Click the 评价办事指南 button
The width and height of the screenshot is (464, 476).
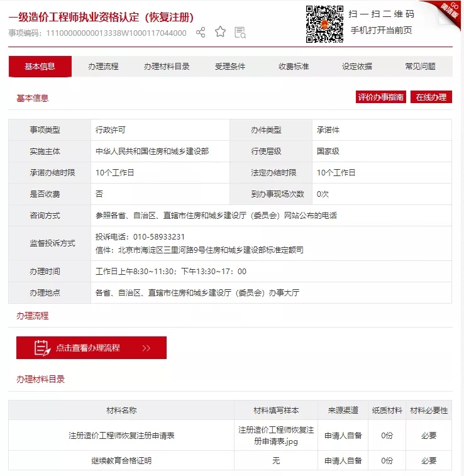(x=381, y=97)
